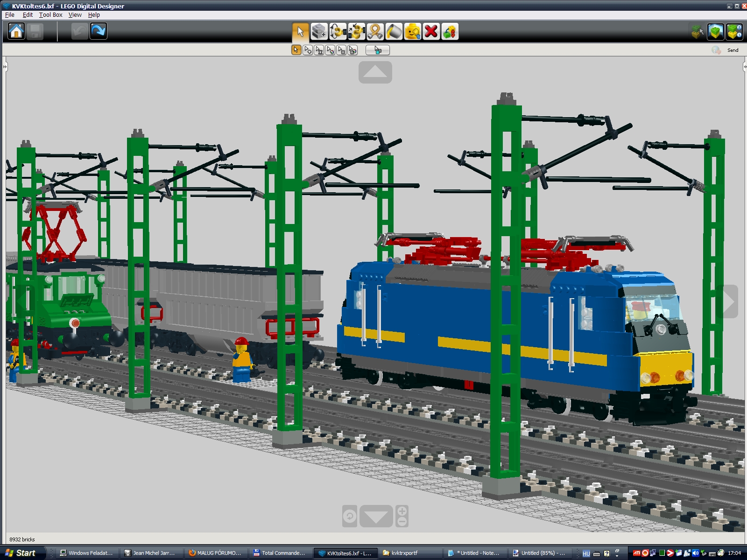Click the reset view circular icon

click(x=350, y=516)
